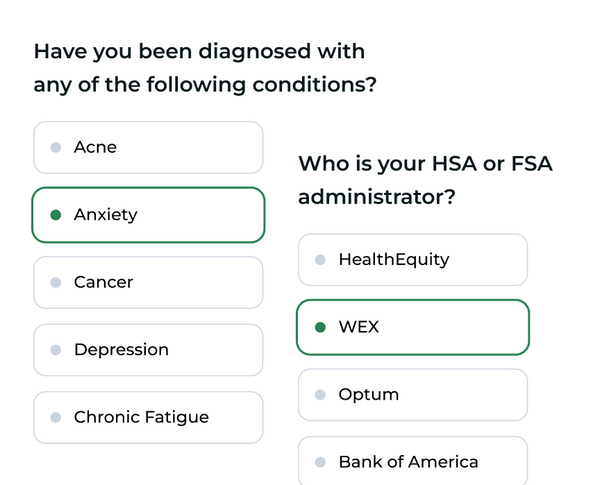Screen dimensions: 600x485
Task: Click the Bank of America label text
Action: [x=408, y=462]
